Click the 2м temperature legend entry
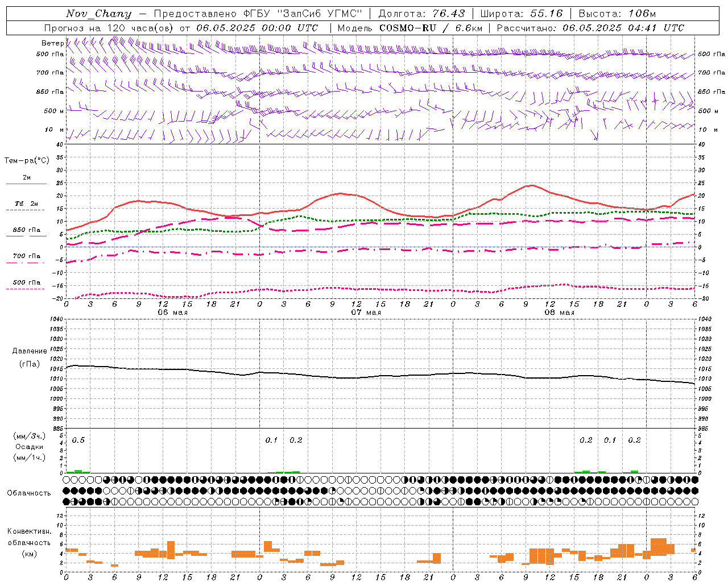 pyautogui.click(x=27, y=178)
